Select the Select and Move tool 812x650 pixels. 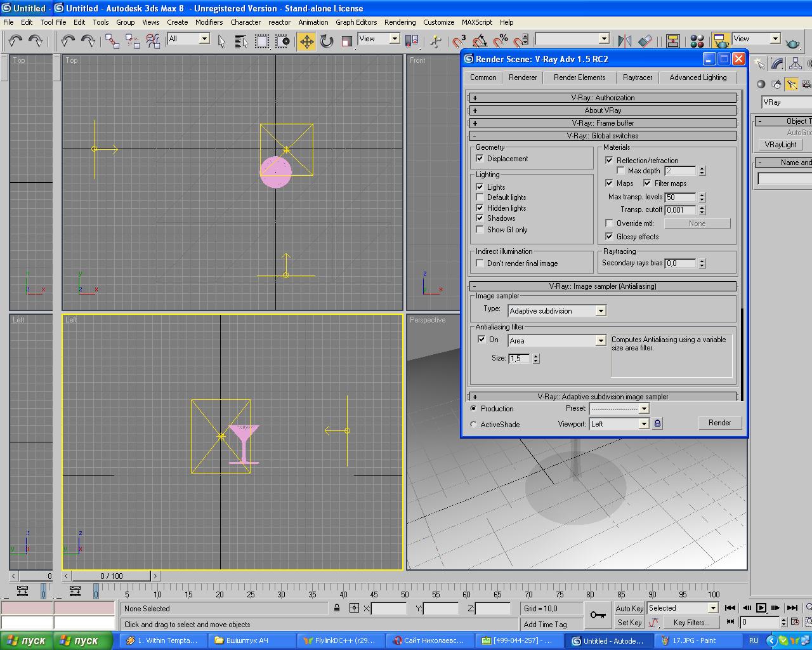point(306,41)
